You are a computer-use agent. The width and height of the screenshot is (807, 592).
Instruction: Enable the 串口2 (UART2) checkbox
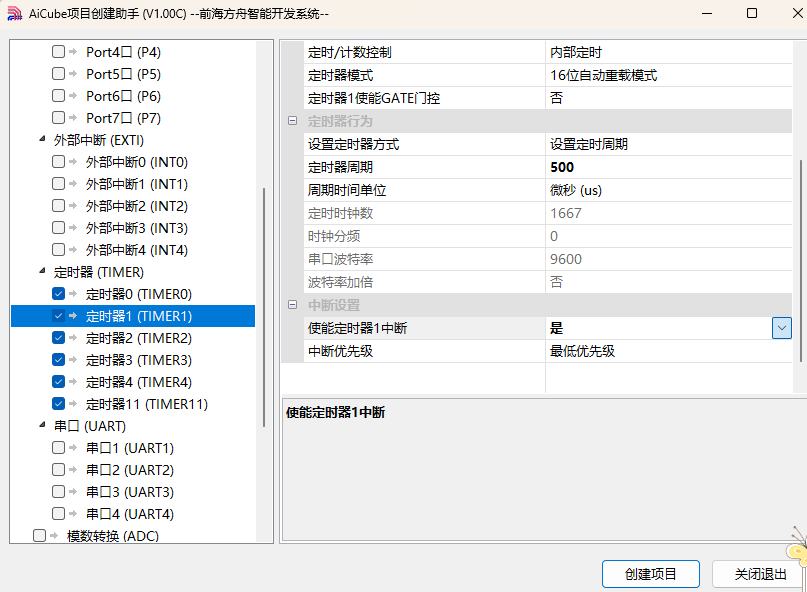(x=58, y=470)
